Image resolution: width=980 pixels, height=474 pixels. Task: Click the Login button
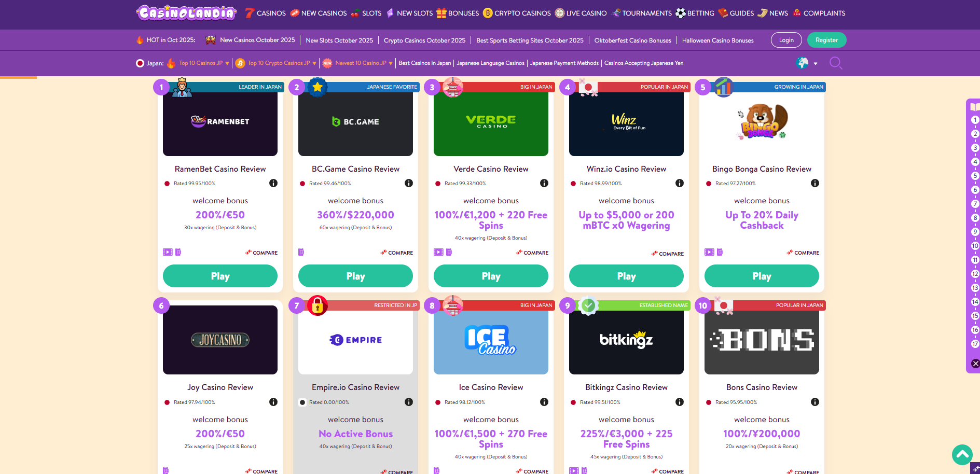click(786, 40)
